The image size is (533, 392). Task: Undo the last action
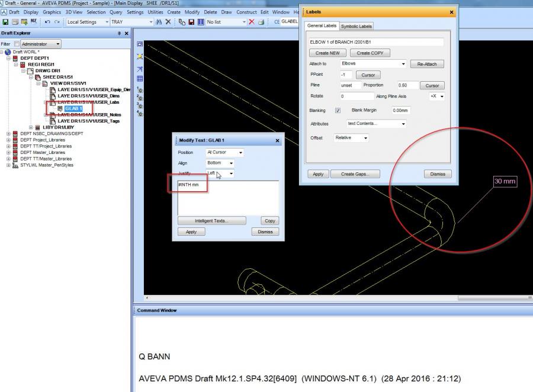47,22
